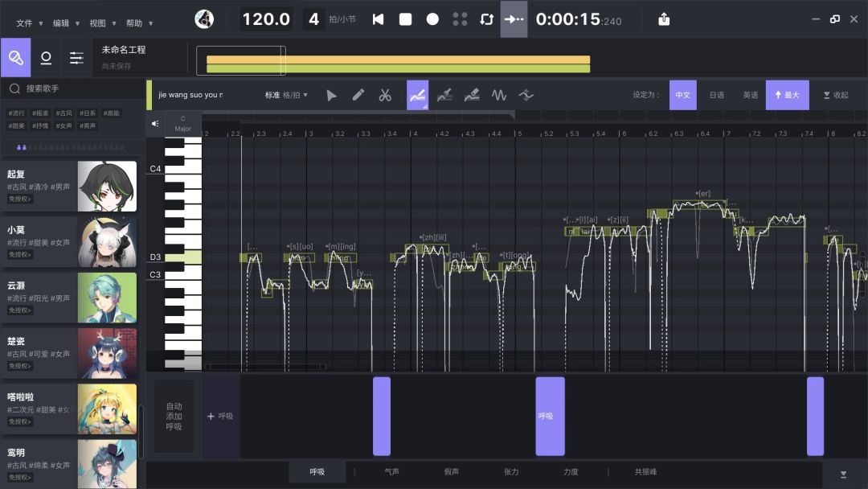Click the stop playback button
Screen dimensions: 868x489
(406, 19)
